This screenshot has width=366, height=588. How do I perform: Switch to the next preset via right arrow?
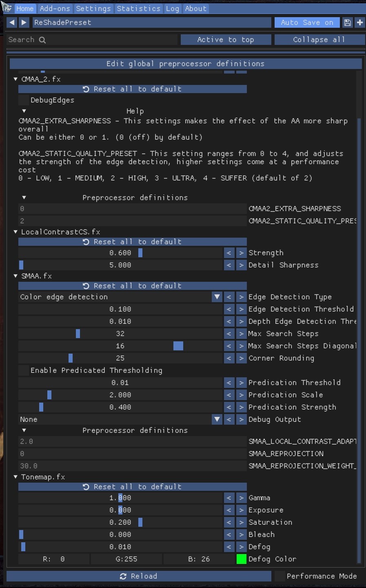[24, 22]
